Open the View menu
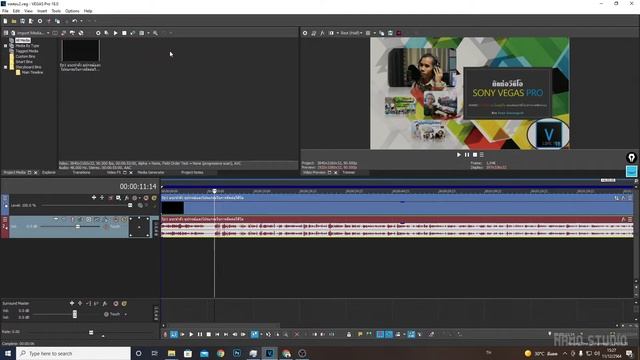Image resolution: width=640 pixels, height=360 pixels. pos(29,11)
